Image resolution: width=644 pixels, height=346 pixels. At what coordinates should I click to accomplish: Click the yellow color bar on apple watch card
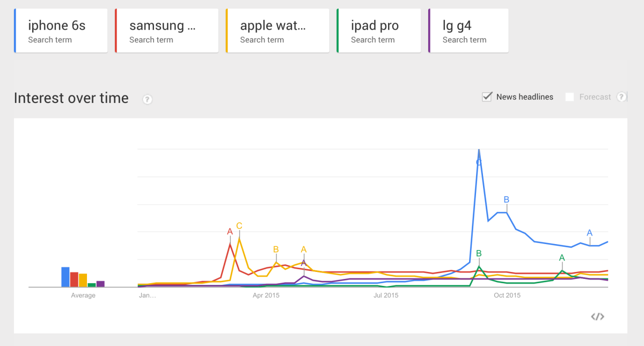pyautogui.click(x=226, y=31)
